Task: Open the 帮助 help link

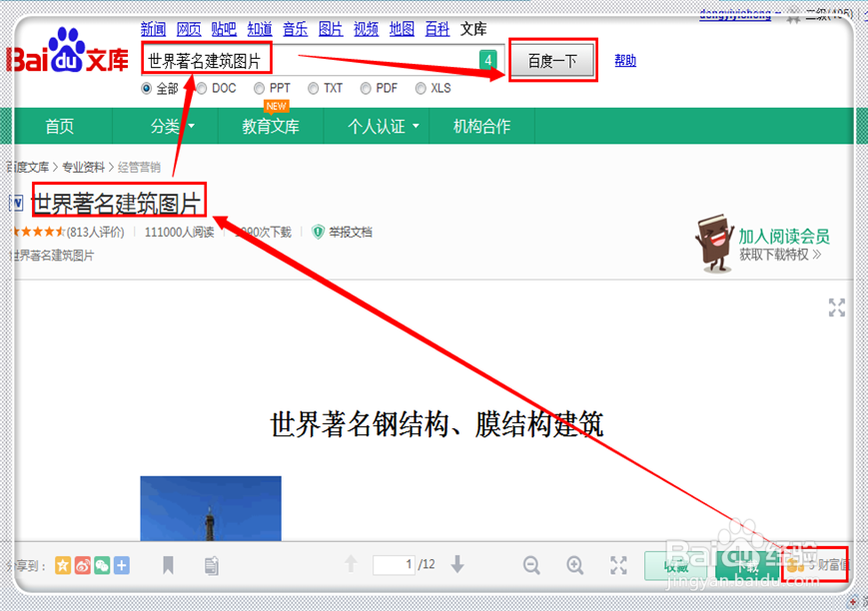Action: click(x=624, y=60)
